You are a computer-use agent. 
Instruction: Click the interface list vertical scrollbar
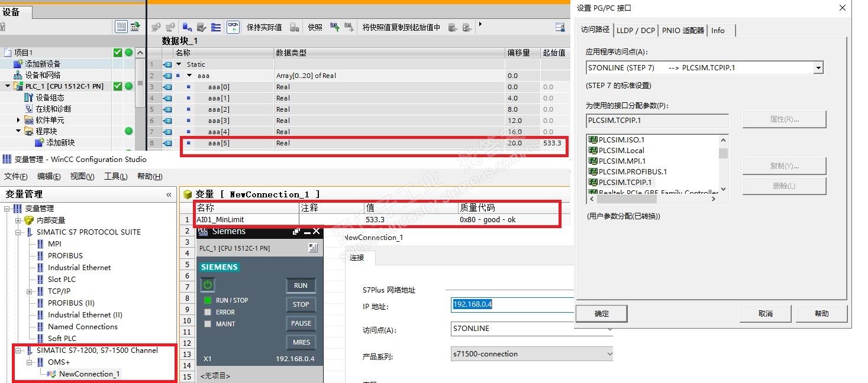coord(723,164)
